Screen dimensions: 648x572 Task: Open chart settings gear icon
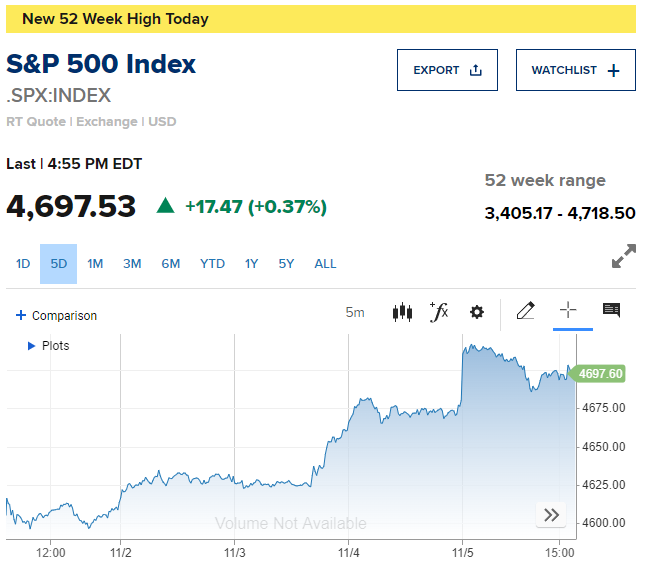click(x=477, y=312)
